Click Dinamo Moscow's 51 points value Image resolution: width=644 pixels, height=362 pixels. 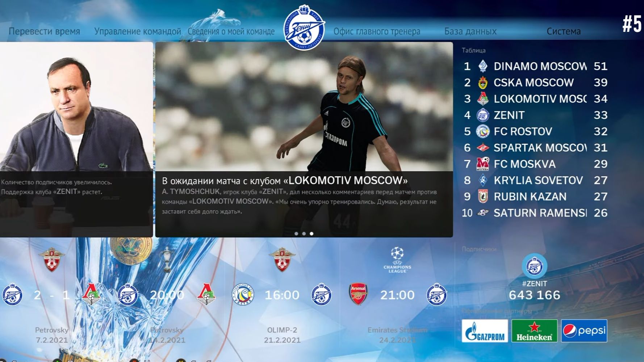click(x=601, y=66)
